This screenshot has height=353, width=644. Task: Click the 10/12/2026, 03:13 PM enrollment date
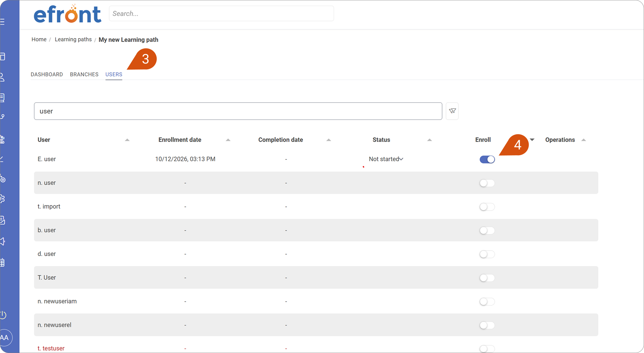point(185,159)
